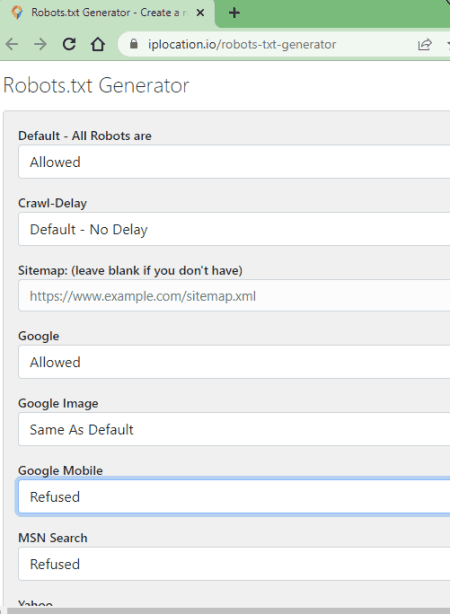Viewport: 450px width, 614px height.
Task: Click the Sitemap leave blank label
Action: click(x=130, y=271)
